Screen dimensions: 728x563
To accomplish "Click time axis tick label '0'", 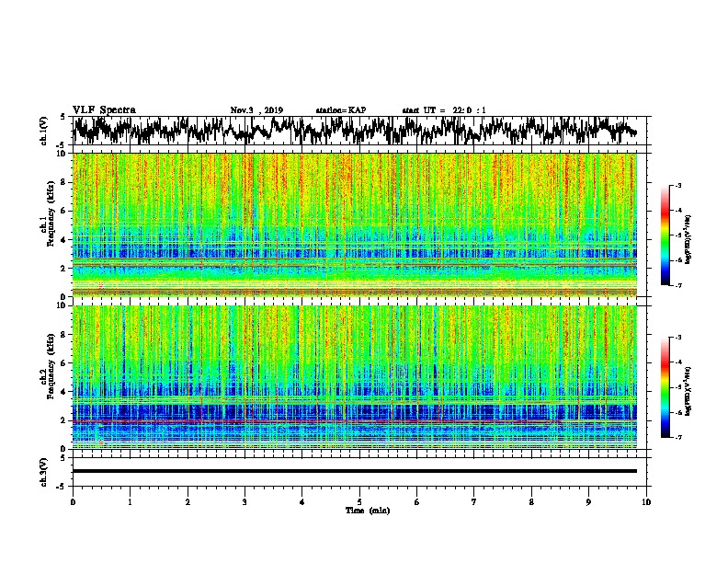I will [73, 502].
